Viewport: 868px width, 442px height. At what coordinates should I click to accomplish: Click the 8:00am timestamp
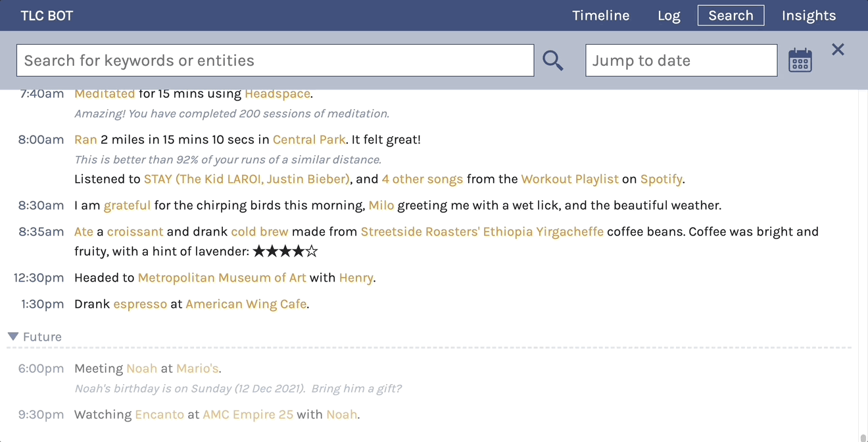(41, 139)
